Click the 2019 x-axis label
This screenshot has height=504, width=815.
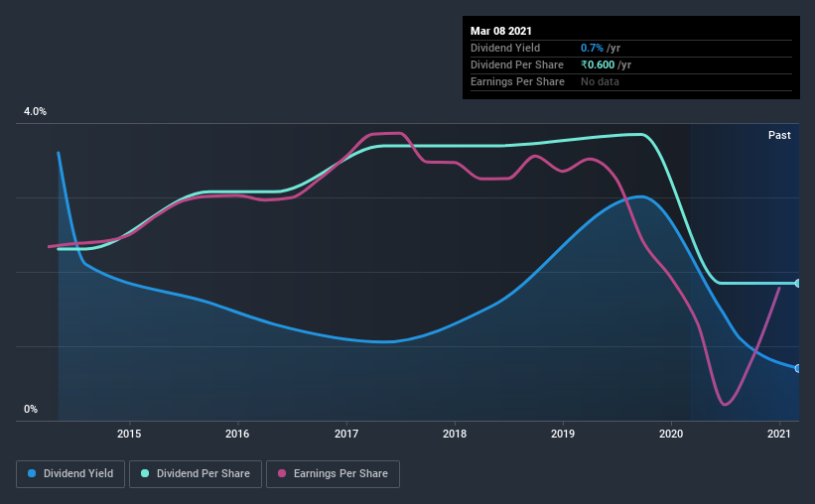tap(563, 434)
